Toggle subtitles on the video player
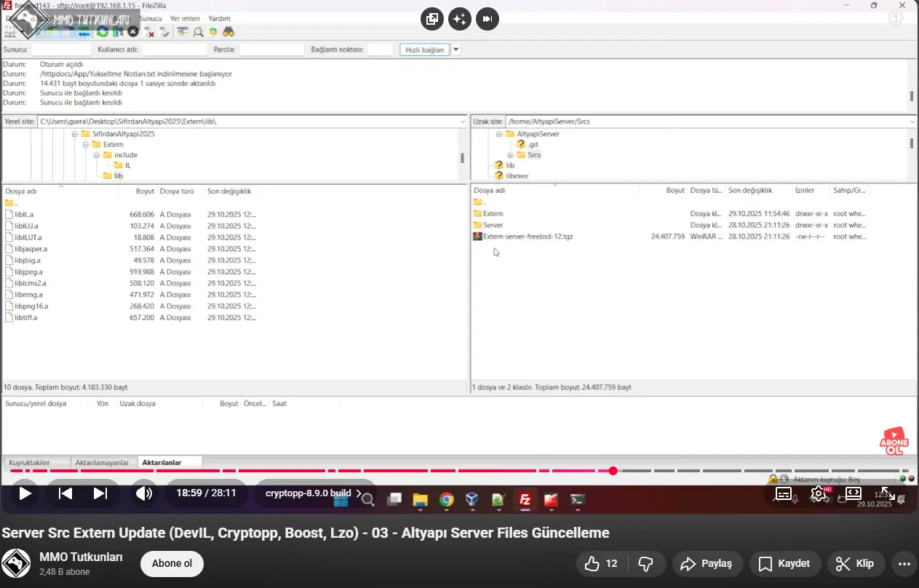919x588 pixels. (784, 493)
